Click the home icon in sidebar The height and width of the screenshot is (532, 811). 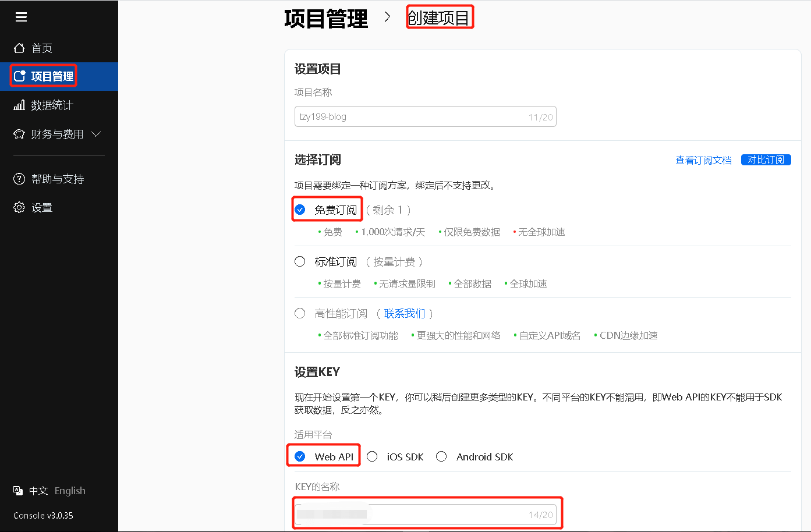click(19, 48)
